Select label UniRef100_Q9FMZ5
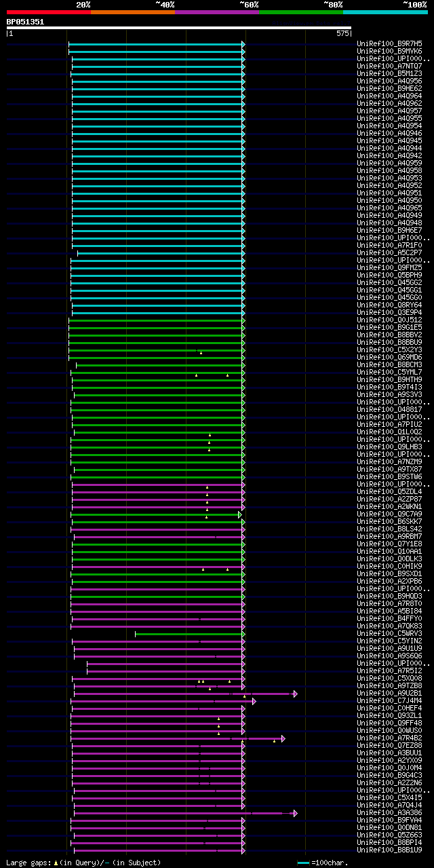 click(389, 268)
